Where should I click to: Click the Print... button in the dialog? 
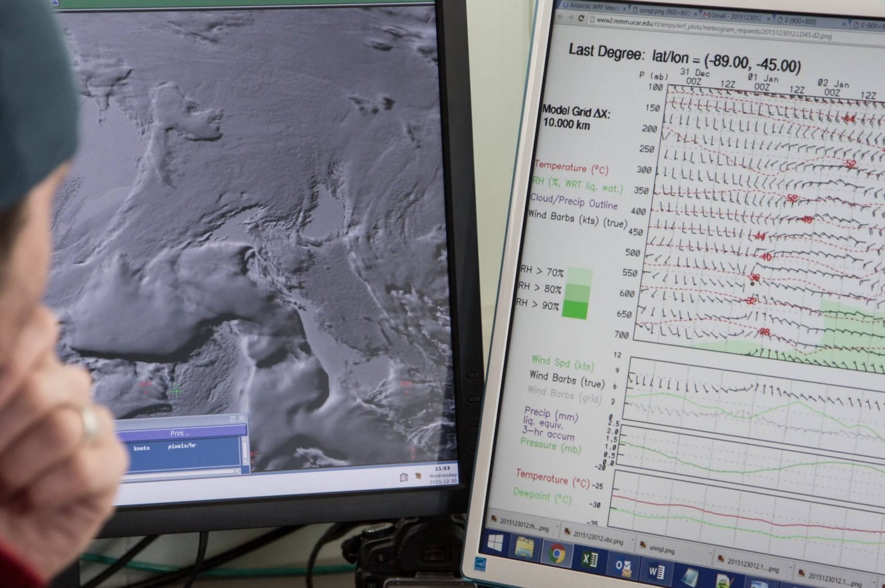pyautogui.click(x=180, y=433)
